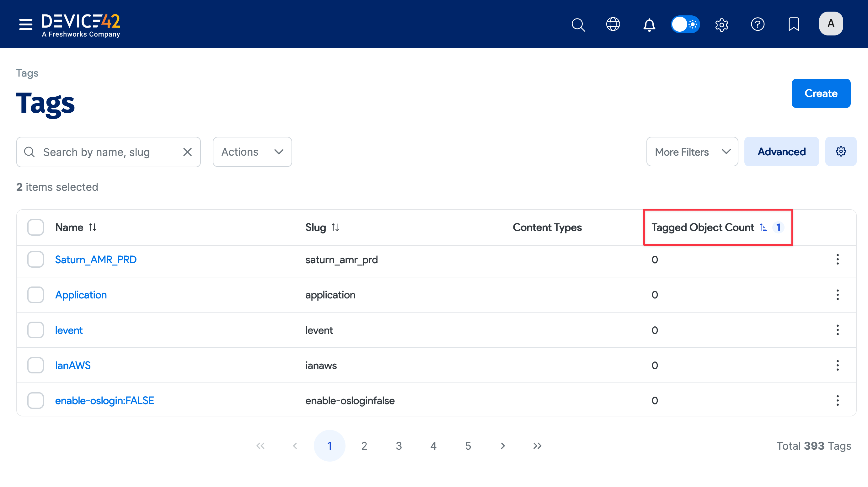Screen dimensions: 868x487
Task: Click the Tags breadcrumb at the top
Action: tap(27, 73)
